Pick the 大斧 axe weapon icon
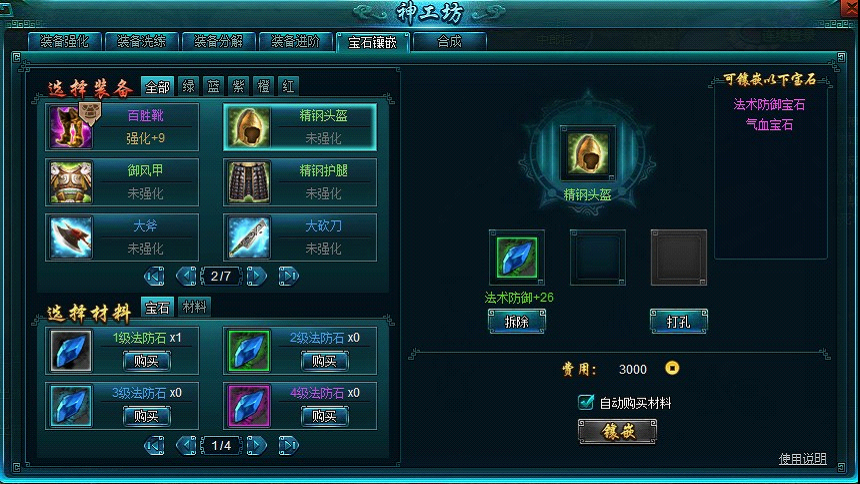The image size is (860, 484). [x=71, y=237]
